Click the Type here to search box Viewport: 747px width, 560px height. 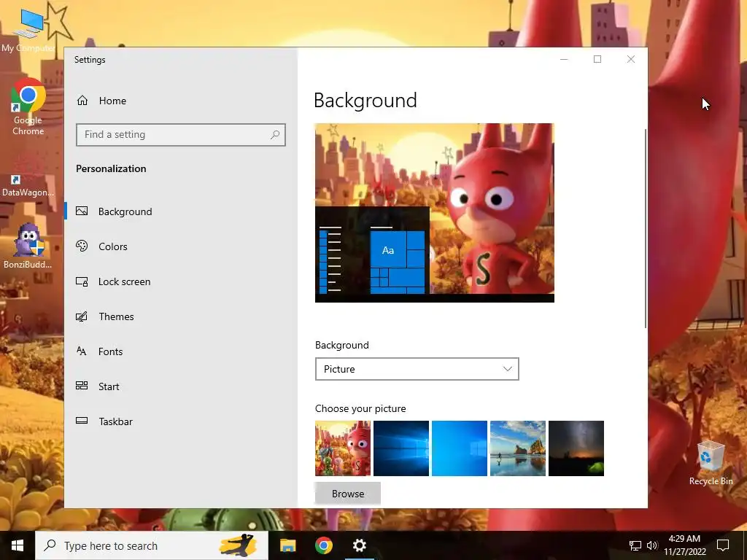coord(152,545)
